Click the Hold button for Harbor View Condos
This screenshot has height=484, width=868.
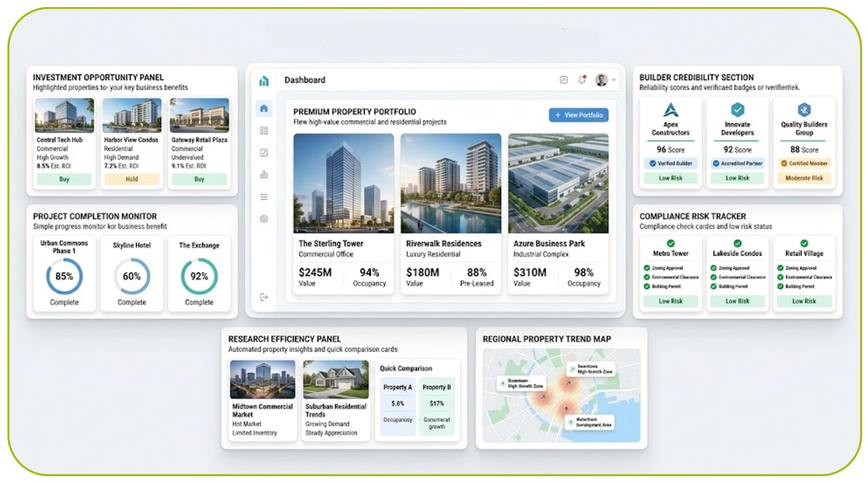tap(132, 179)
